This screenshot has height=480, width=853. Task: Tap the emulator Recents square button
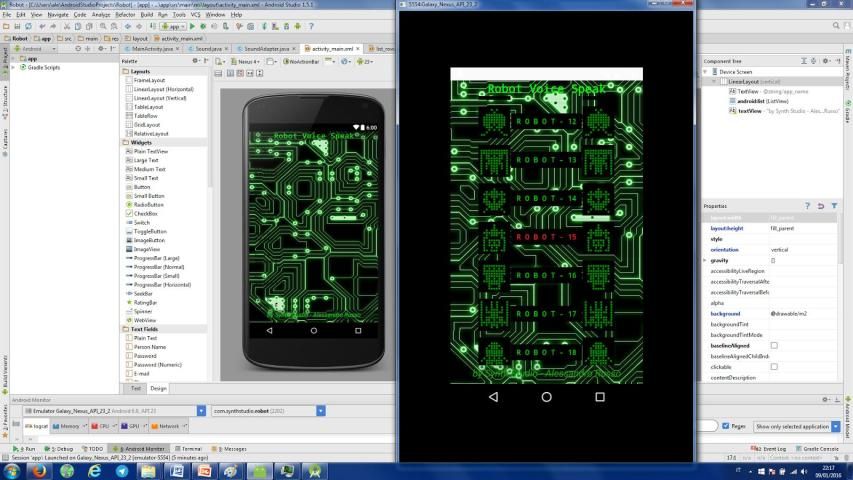coord(600,397)
